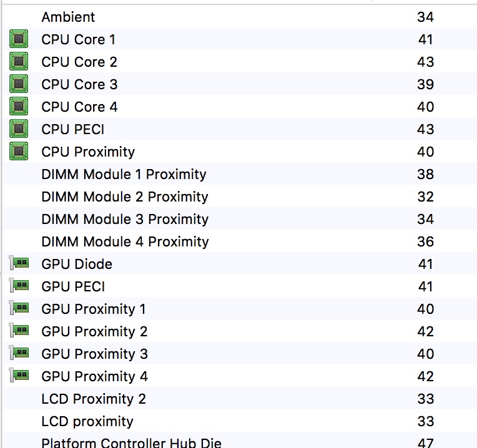Select the DIMM Module 1 Proximity row
This screenshot has width=477, height=448.
pos(240,174)
